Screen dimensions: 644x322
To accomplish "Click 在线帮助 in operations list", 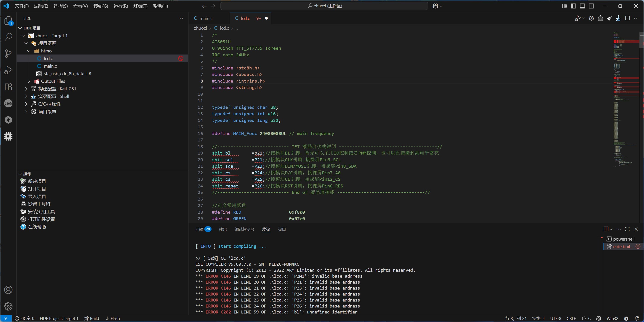I will click(37, 227).
